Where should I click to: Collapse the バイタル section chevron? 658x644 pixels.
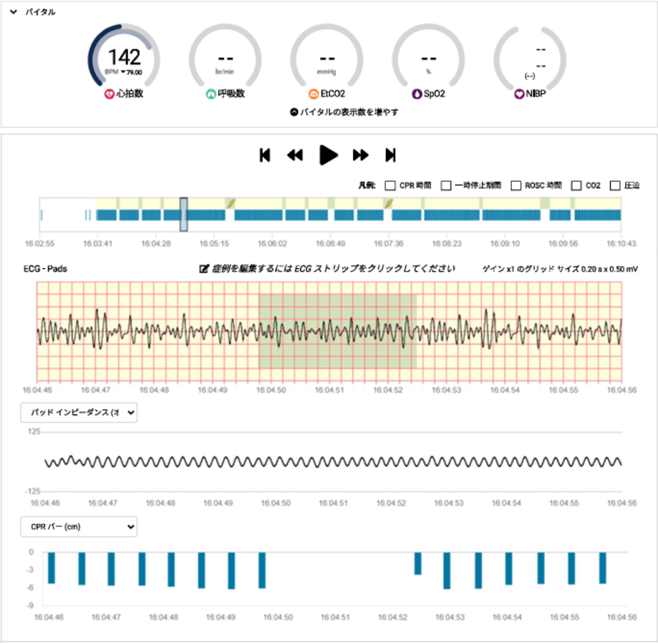click(14, 11)
